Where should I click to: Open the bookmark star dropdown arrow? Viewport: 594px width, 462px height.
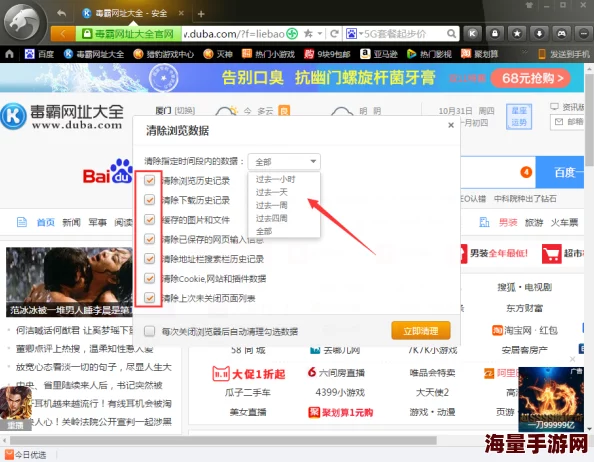tap(320, 34)
